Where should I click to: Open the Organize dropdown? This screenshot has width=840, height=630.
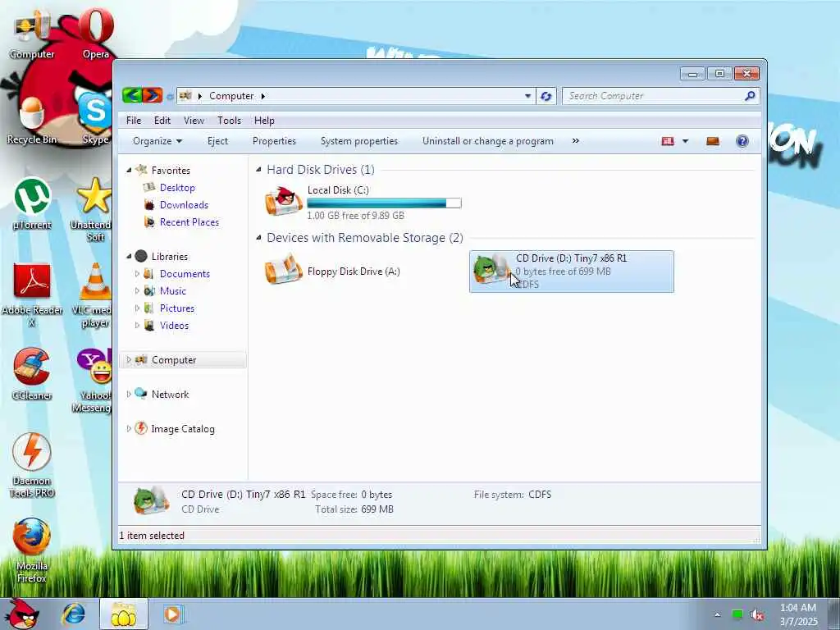pos(157,141)
